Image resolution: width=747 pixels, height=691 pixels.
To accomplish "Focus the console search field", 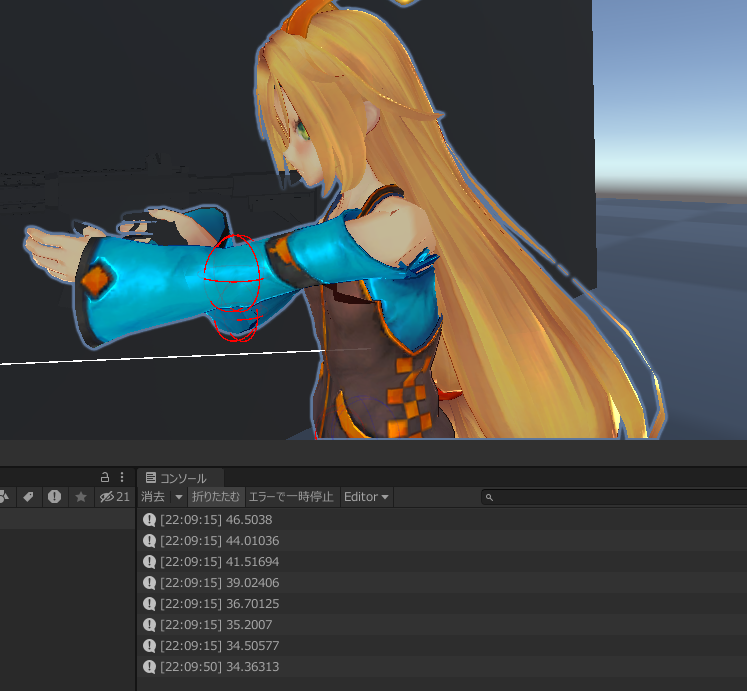I will point(614,498).
